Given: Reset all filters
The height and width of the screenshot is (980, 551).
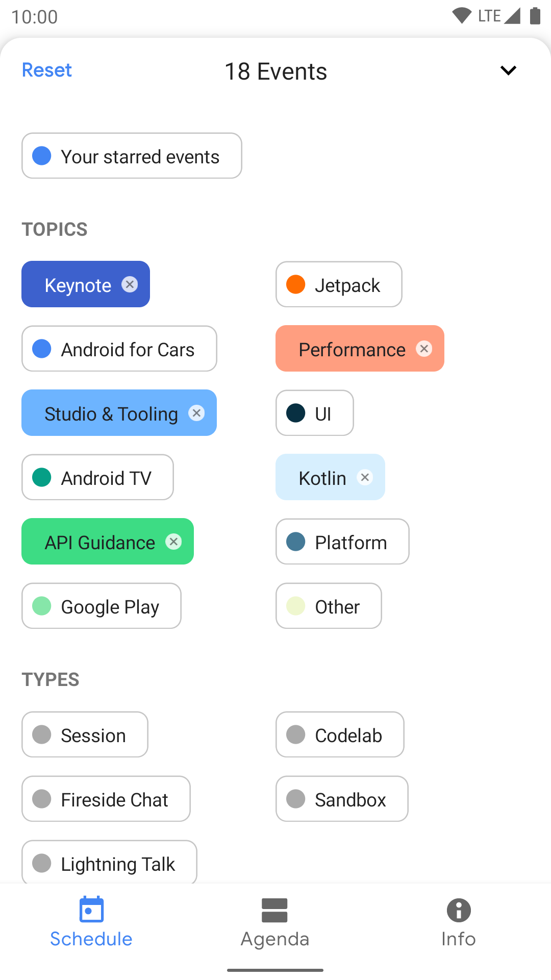Looking at the screenshot, I should point(47,70).
